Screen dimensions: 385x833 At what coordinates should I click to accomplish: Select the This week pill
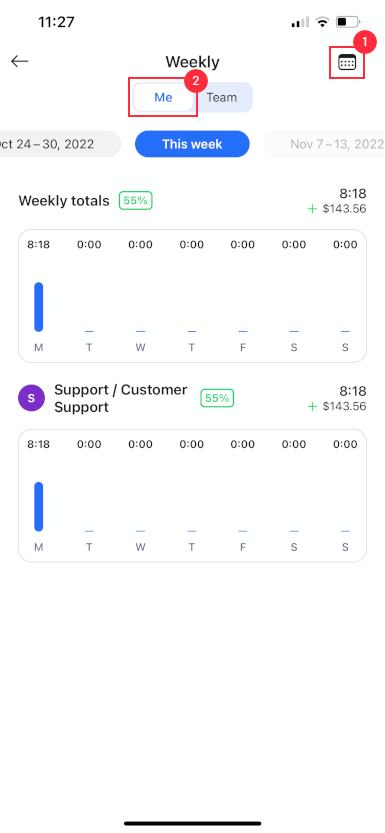click(192, 144)
